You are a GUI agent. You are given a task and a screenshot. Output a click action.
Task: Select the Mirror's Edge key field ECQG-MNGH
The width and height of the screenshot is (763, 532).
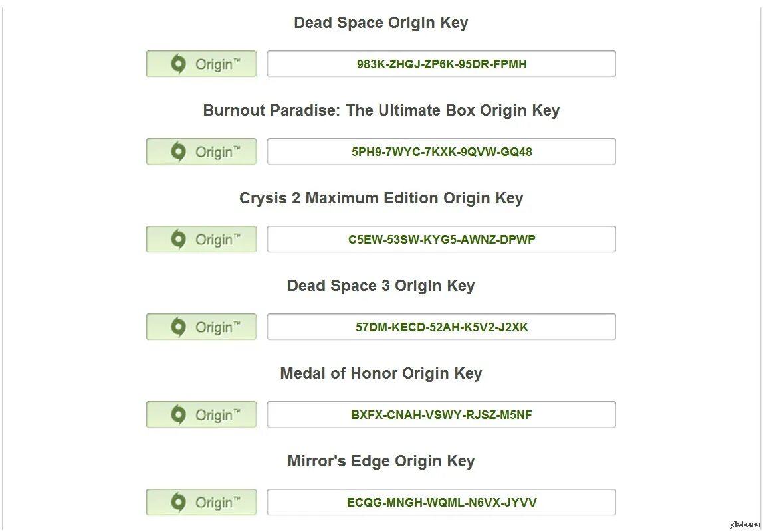[x=441, y=502]
